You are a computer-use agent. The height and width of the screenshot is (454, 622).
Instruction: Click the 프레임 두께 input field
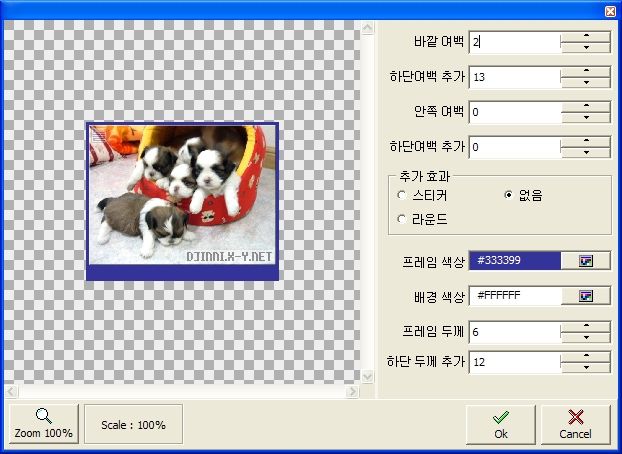515,332
